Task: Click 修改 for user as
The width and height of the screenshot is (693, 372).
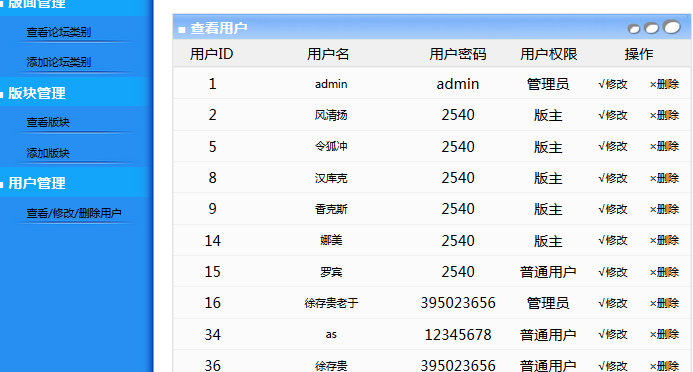Action: click(x=613, y=334)
